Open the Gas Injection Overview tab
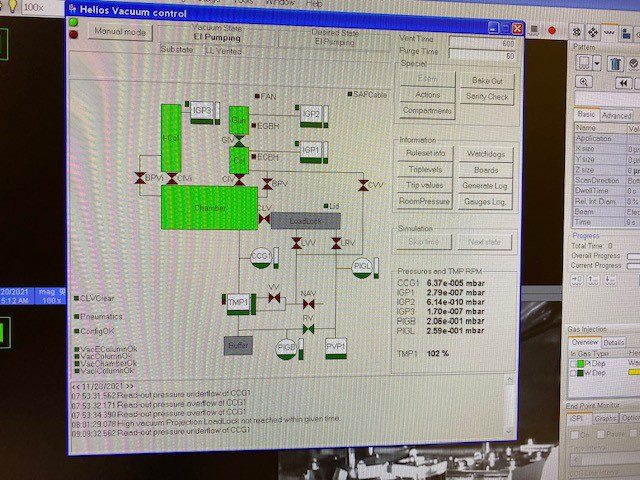This screenshot has height=480, width=640. 584,342
